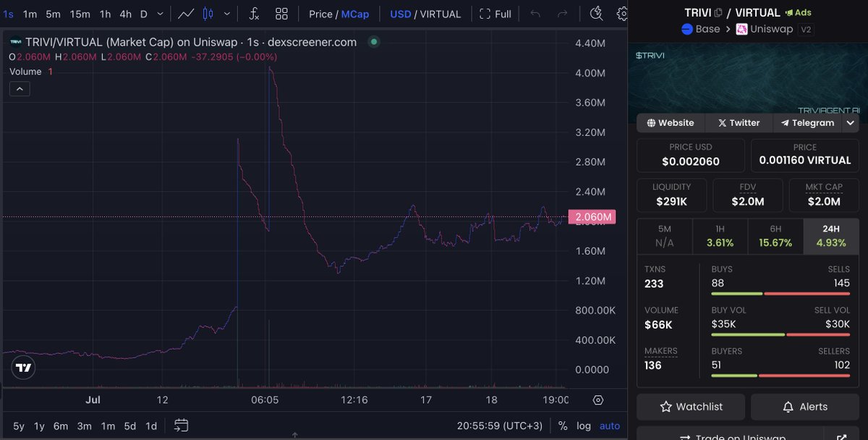
Task: Set range to 1d
Action: [151, 426]
